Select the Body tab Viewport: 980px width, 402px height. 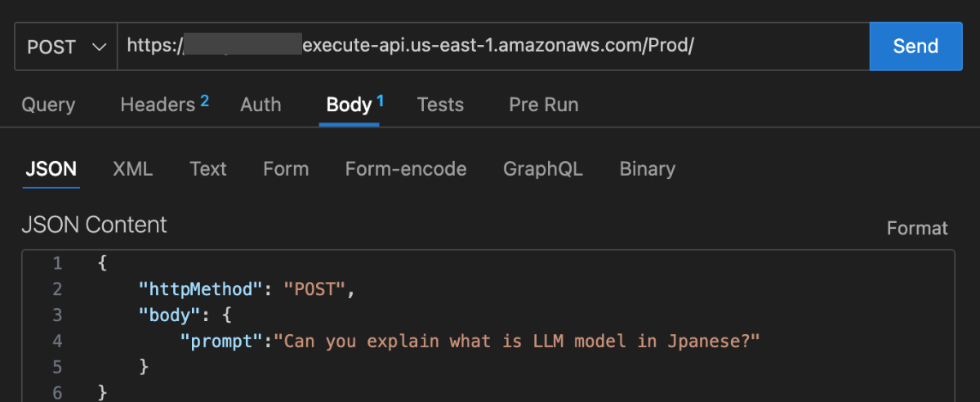(x=350, y=105)
